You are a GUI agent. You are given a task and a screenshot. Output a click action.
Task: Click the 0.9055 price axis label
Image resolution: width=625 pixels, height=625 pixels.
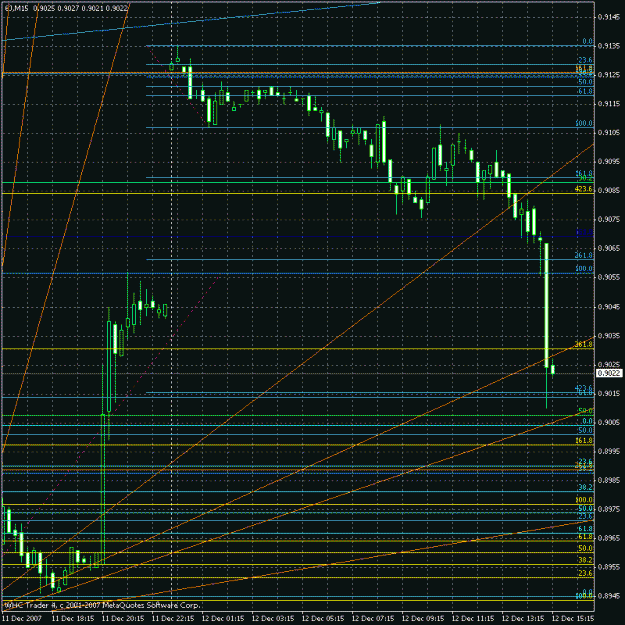click(609, 277)
